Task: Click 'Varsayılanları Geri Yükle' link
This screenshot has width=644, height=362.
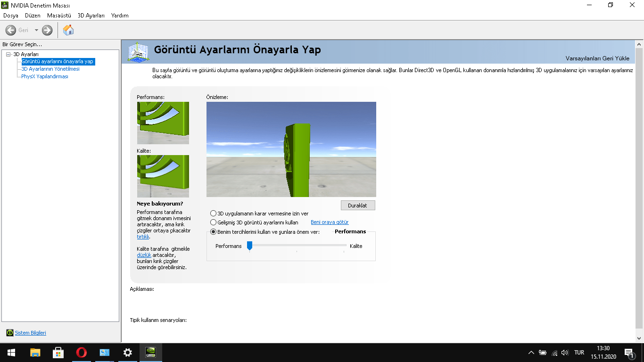Action: [x=597, y=58]
